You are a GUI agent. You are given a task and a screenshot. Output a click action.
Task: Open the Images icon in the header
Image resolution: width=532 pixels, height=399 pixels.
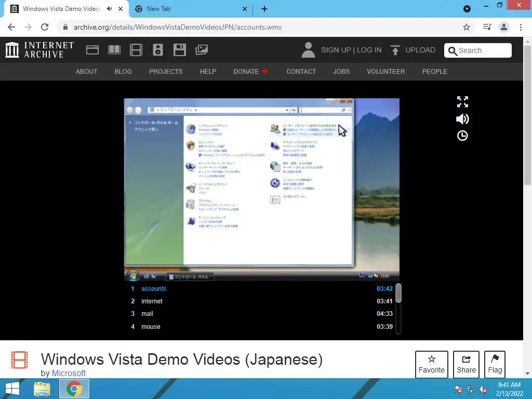pyautogui.click(x=202, y=50)
